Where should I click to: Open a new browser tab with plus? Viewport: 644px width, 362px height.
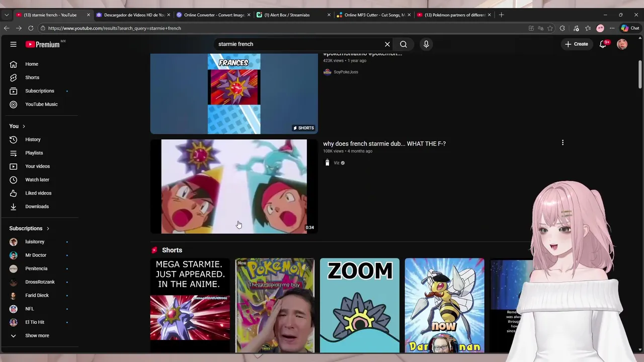(501, 15)
